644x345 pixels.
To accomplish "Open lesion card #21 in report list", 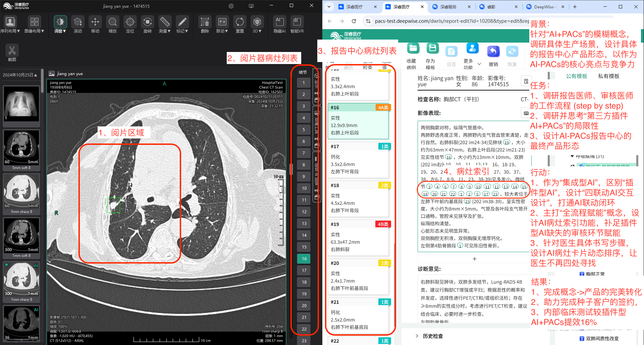I will click(x=358, y=315).
